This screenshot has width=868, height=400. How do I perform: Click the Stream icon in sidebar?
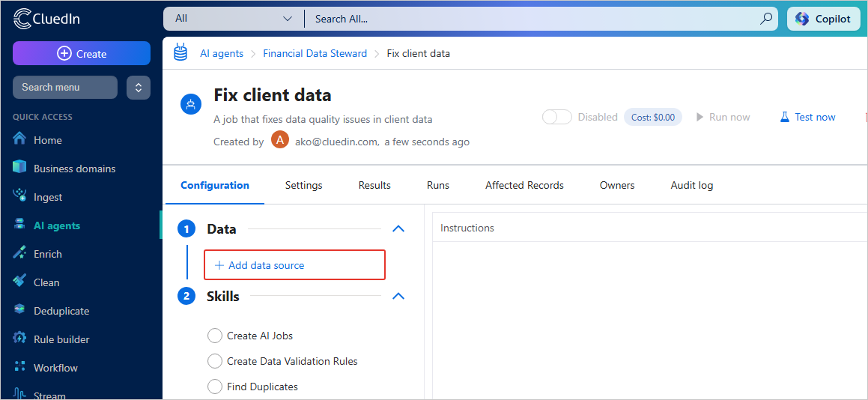[x=19, y=395]
